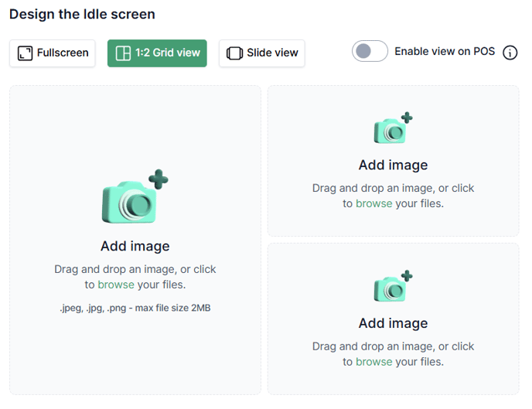Open info tooltip beside Enable view on POS
The width and height of the screenshot is (532, 409).
tap(510, 53)
